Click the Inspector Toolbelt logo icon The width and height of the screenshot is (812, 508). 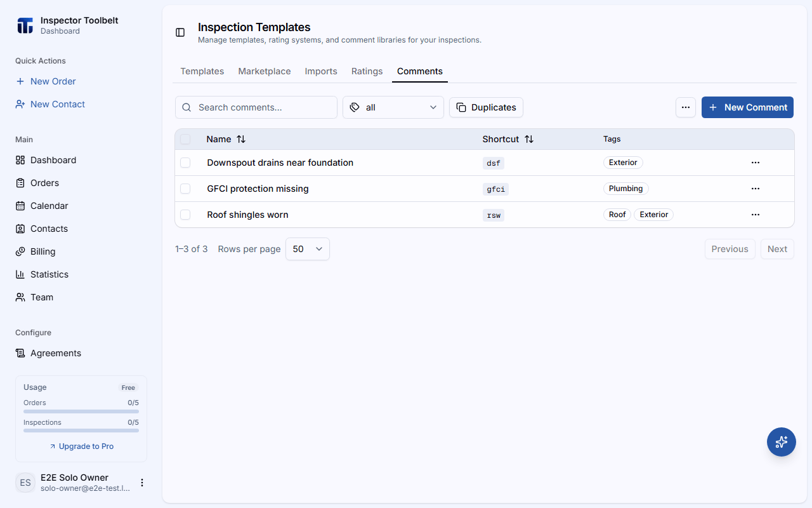pyautogui.click(x=25, y=25)
